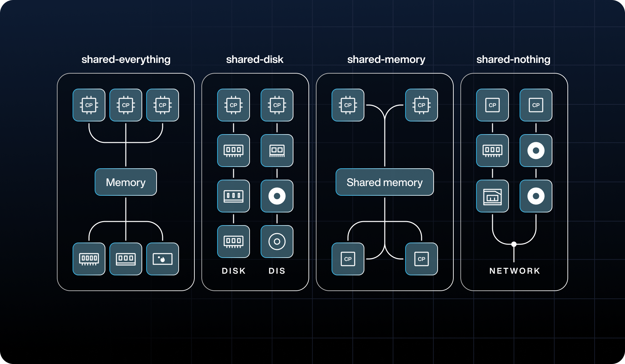Click the four-slot RAM icon in shared-everything
Image resolution: width=625 pixels, height=364 pixels.
click(89, 259)
